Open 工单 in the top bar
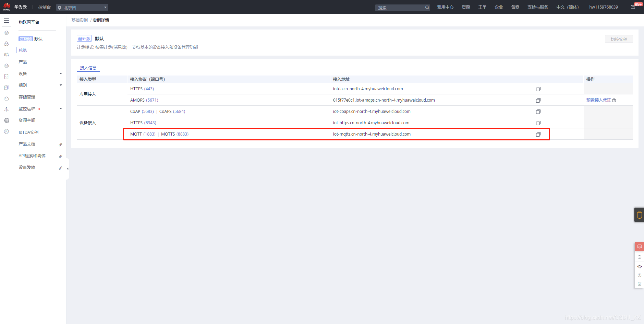This screenshot has width=644, height=324. click(482, 7)
